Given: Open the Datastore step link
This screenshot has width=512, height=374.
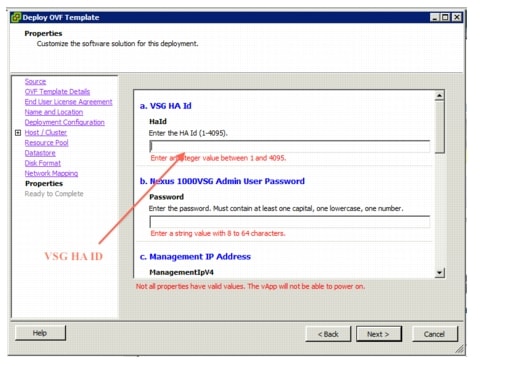Looking at the screenshot, I should (x=40, y=153).
